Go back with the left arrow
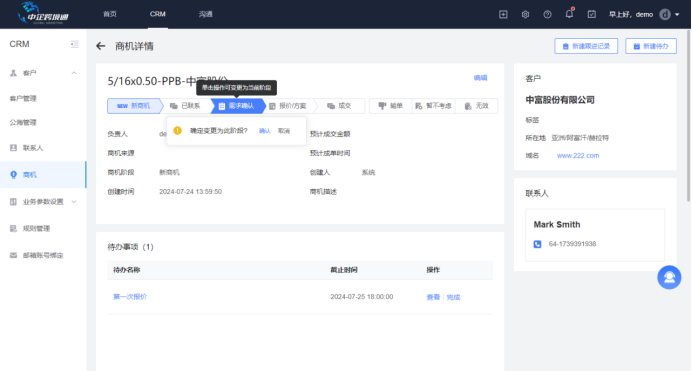The width and height of the screenshot is (692, 371). tap(101, 46)
